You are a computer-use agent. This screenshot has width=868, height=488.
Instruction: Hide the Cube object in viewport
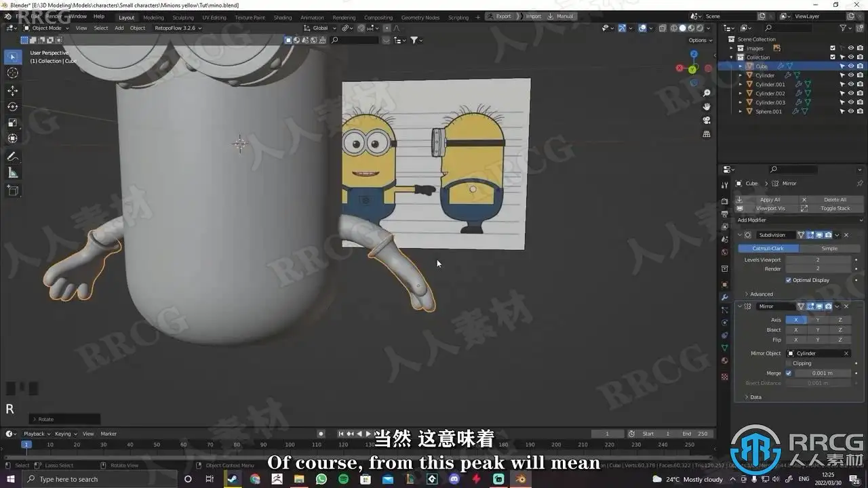(851, 66)
